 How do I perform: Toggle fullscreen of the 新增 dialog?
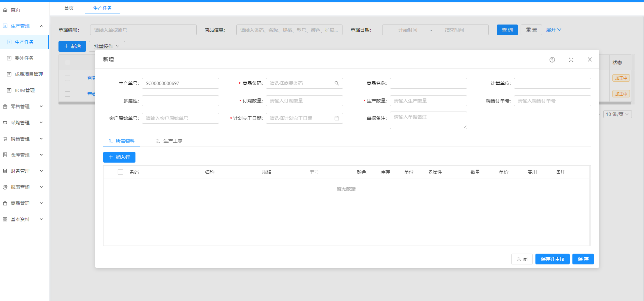pos(571,60)
